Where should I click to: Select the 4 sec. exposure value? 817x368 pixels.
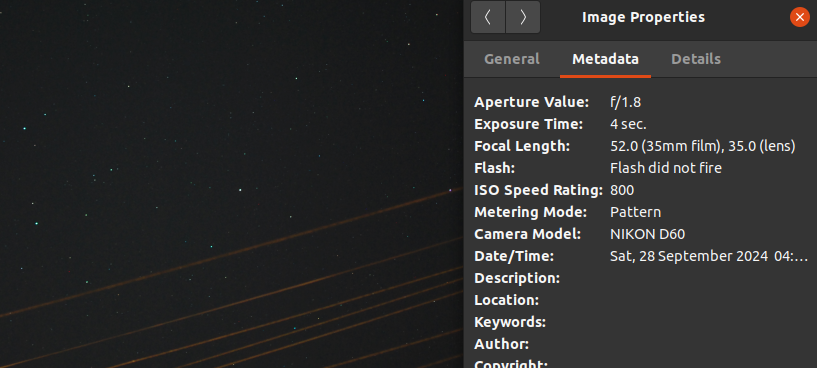point(628,125)
